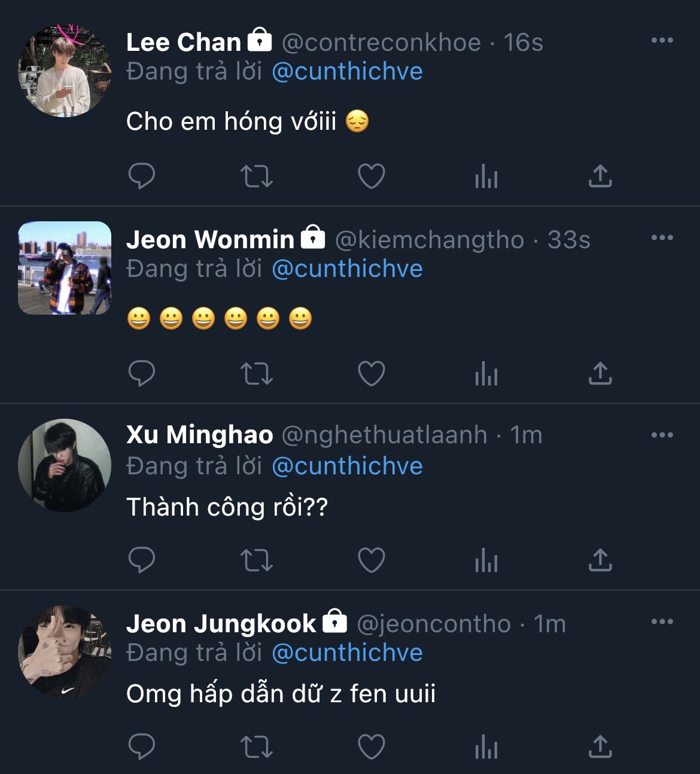The height and width of the screenshot is (774, 700).
Task: Reply to Jeon Wonmin's tweet
Action: [142, 374]
